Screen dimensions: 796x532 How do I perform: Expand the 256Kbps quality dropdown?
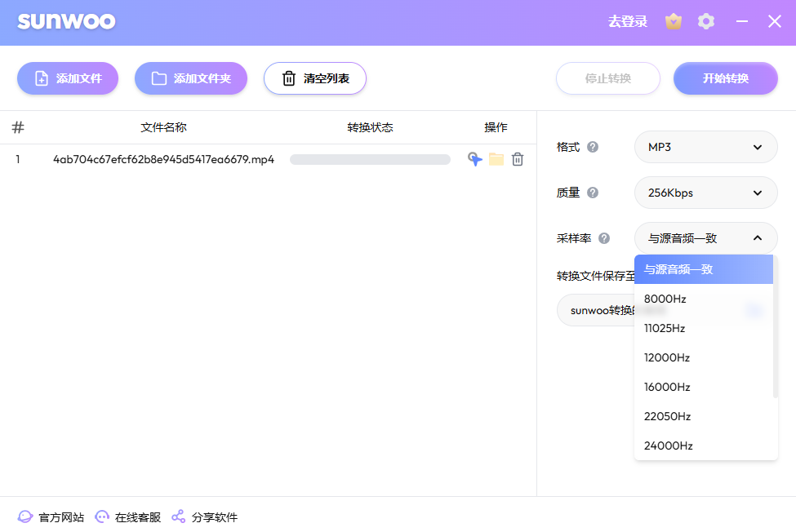point(705,193)
